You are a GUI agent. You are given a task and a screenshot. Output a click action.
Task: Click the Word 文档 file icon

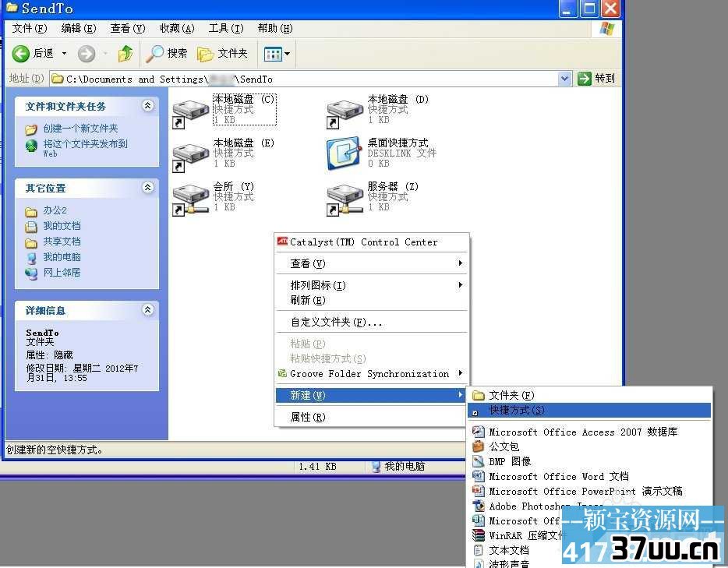[x=479, y=476]
